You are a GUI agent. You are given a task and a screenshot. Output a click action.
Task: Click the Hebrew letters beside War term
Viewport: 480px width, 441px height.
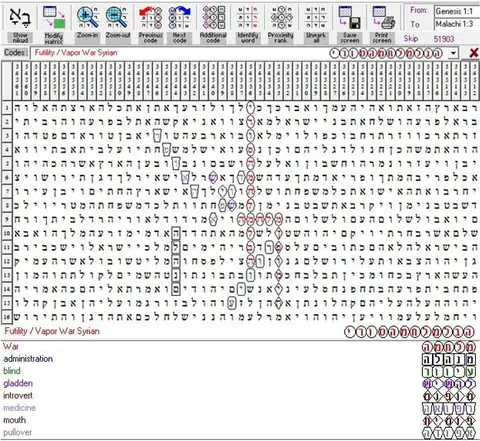click(449, 347)
